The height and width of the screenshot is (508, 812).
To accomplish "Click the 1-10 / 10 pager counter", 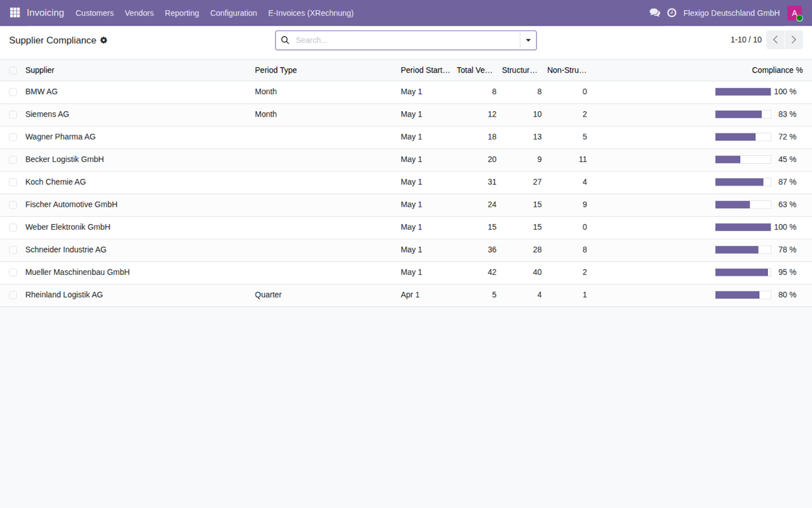I will [746, 40].
